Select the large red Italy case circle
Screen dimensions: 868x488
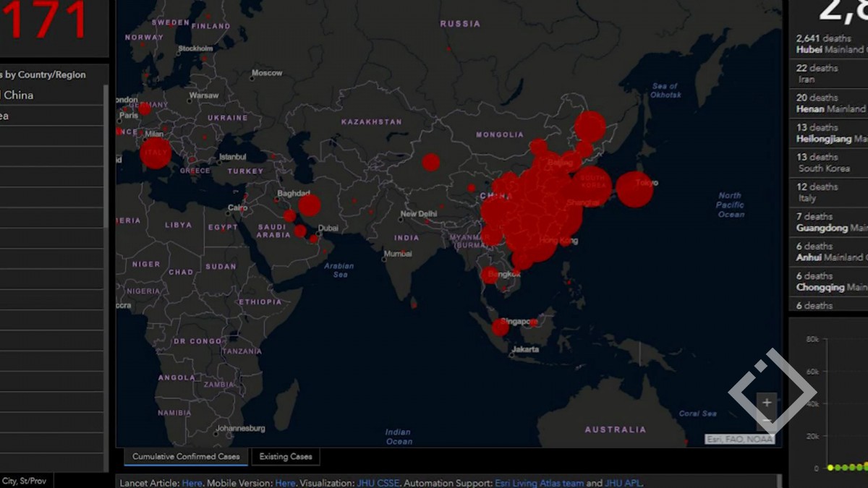click(x=156, y=153)
